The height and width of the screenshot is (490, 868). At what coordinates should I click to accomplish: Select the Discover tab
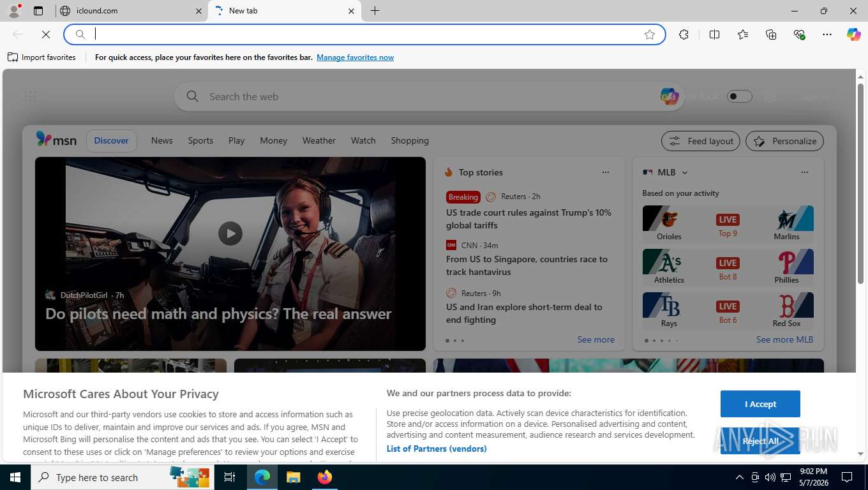pos(112,140)
